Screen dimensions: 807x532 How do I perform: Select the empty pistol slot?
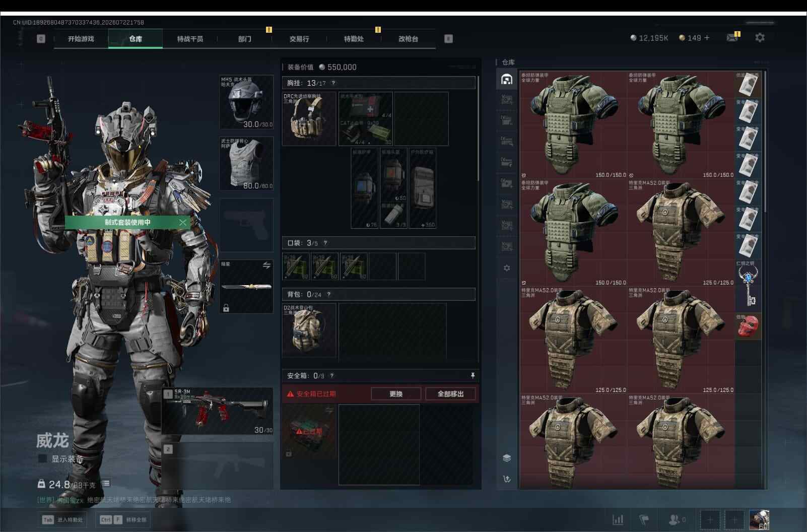[247, 225]
